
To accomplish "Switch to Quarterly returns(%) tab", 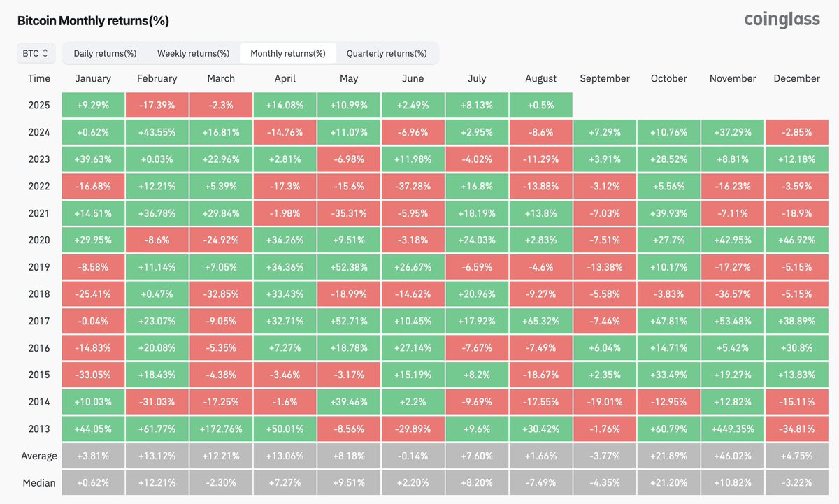I will (386, 53).
